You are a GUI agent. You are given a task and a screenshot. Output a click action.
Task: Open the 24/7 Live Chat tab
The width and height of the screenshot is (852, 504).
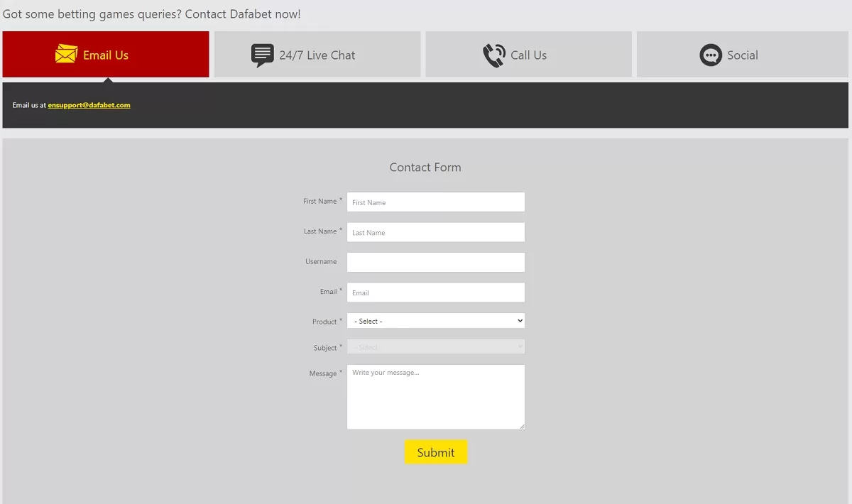pos(317,54)
